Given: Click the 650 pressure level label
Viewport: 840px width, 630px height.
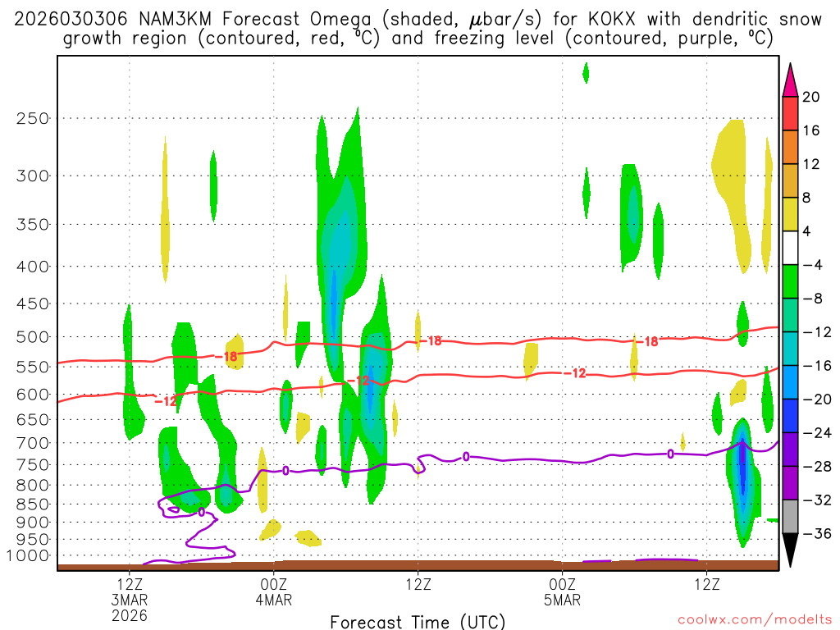Looking at the screenshot, I should (33, 419).
